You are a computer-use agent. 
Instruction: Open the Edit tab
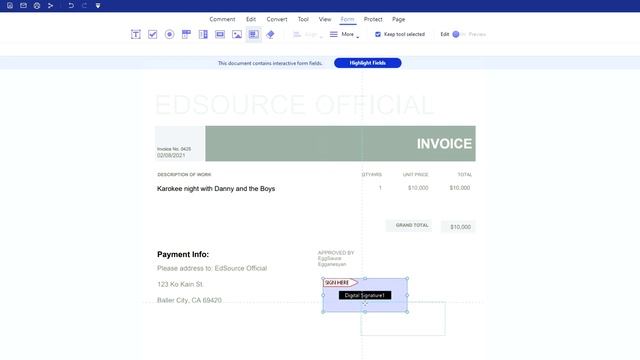point(251,19)
